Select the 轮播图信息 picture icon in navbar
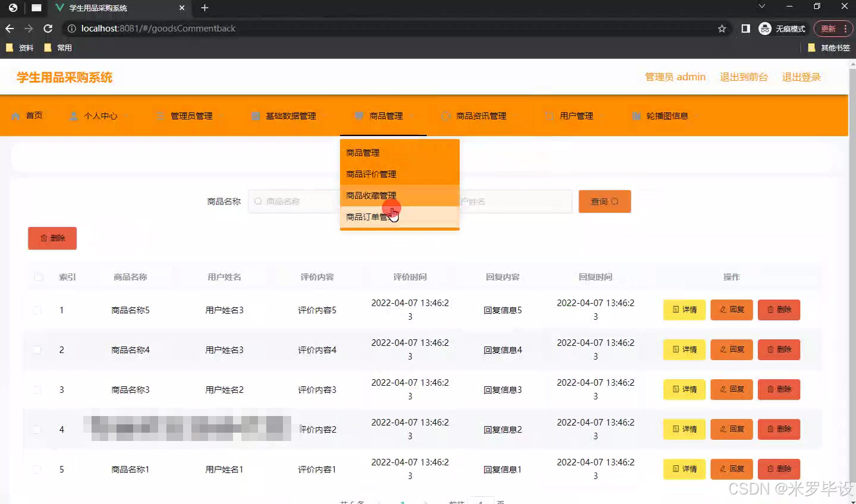 [x=636, y=115]
